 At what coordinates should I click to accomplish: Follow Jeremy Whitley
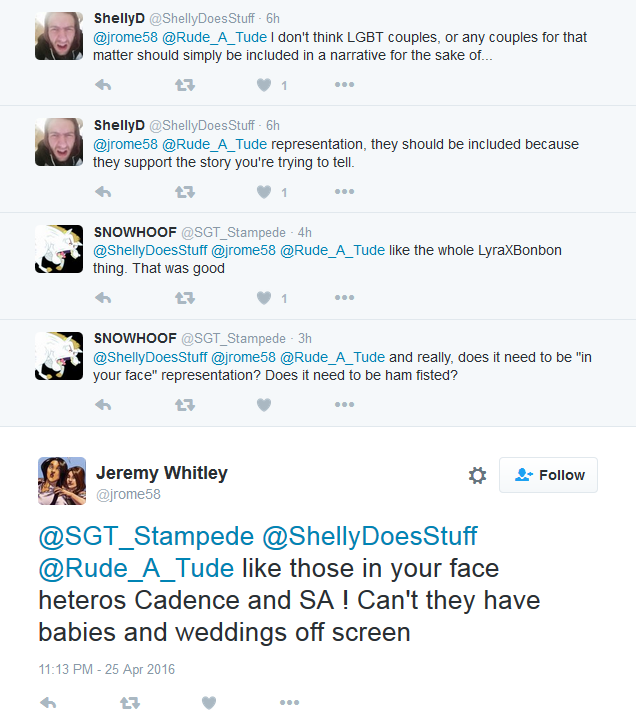tap(549, 475)
